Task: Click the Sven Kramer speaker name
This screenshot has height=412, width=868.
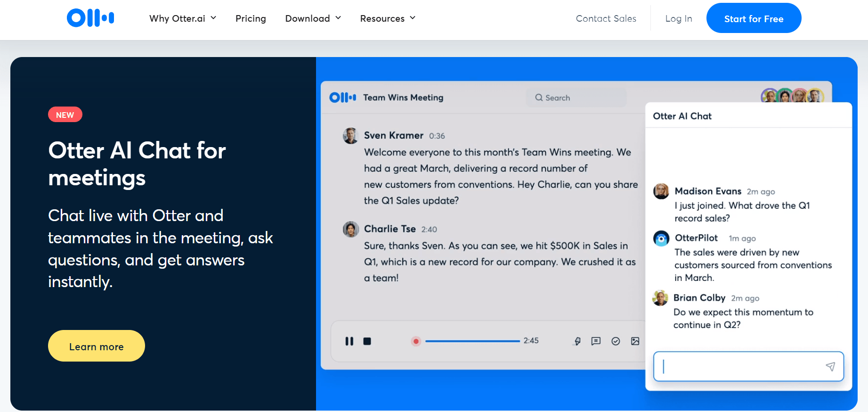Action: pos(394,135)
